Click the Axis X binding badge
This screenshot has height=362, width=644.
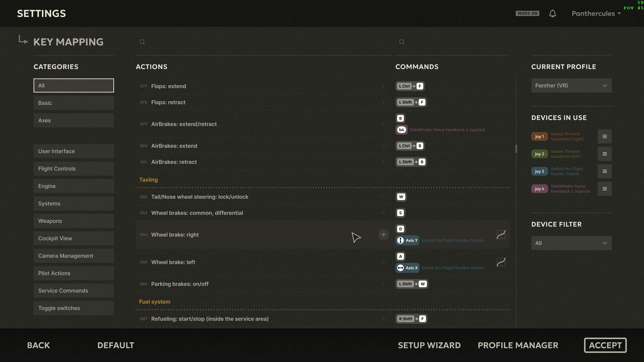407,268
